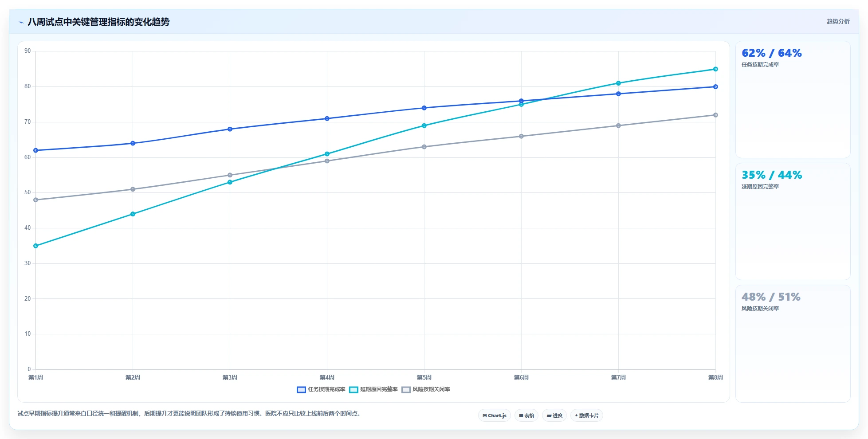Click the y-axis tick label 60
The height and width of the screenshot is (439, 868).
(27, 157)
